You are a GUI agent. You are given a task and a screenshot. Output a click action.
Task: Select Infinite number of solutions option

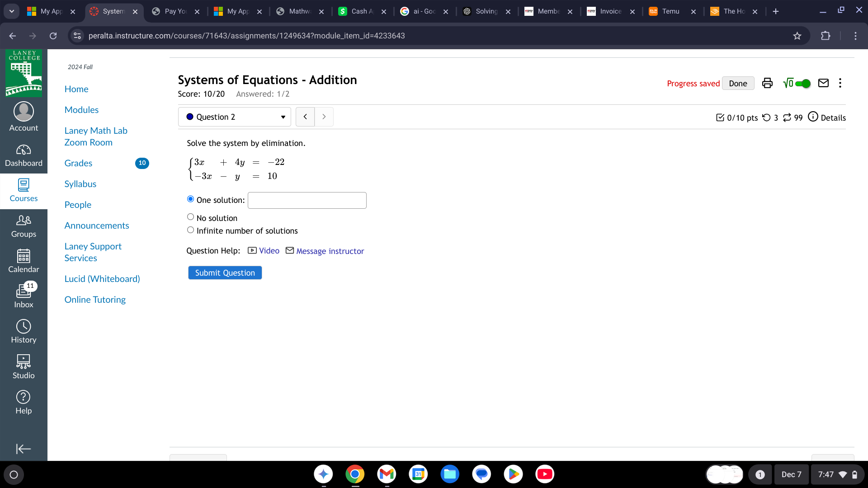190,230
